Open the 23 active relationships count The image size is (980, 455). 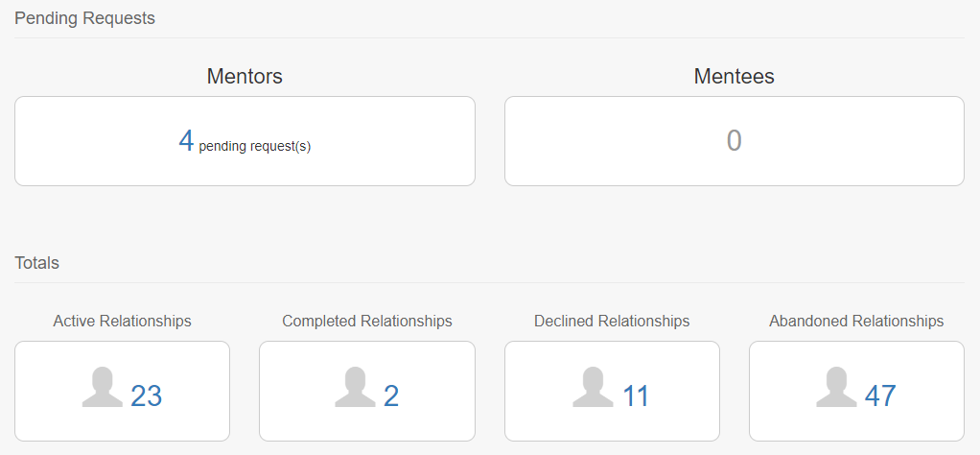coord(147,396)
